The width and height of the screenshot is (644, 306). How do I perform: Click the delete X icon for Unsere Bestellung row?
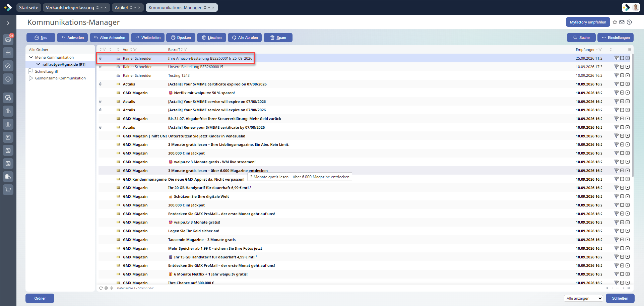click(628, 67)
